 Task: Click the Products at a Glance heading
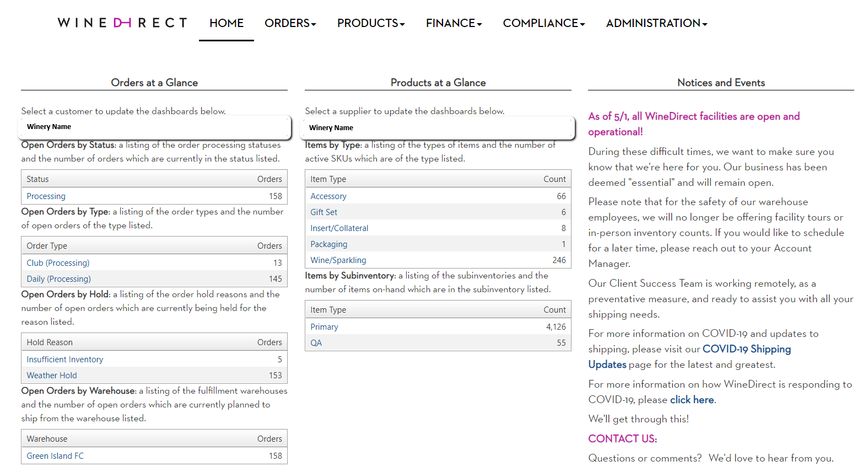(438, 83)
